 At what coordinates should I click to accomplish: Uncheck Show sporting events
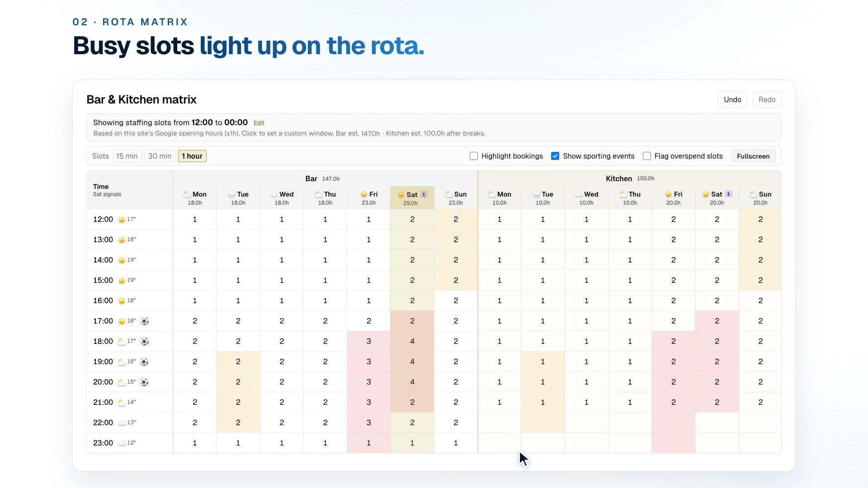click(x=555, y=156)
